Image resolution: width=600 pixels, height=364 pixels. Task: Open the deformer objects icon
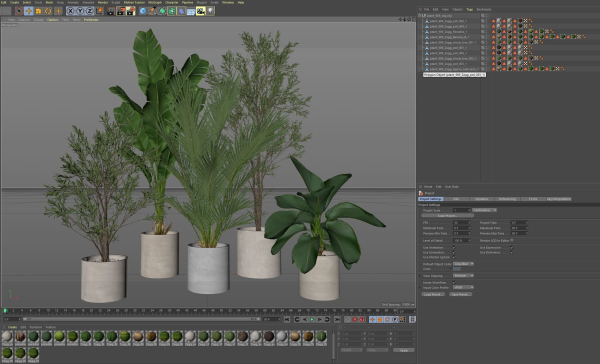181,11
